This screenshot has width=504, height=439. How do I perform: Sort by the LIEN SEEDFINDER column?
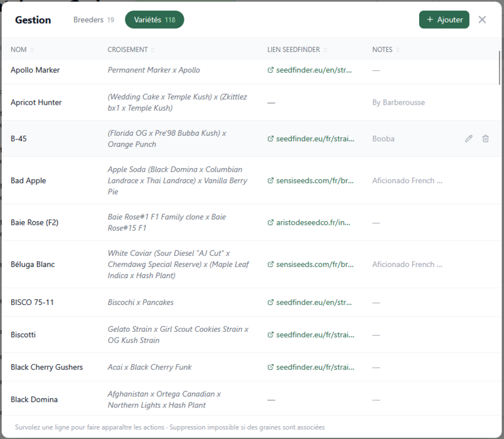point(297,50)
